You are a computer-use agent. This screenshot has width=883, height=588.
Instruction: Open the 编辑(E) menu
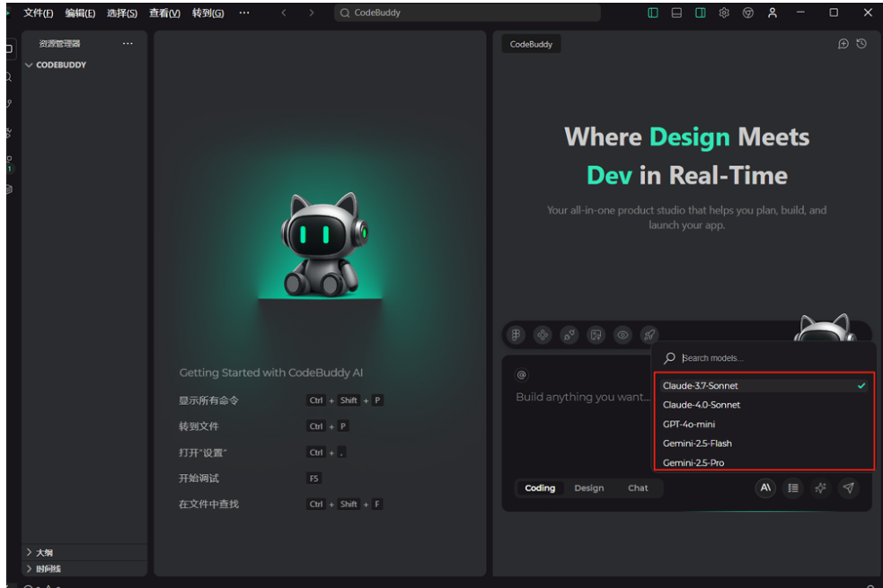(80, 13)
